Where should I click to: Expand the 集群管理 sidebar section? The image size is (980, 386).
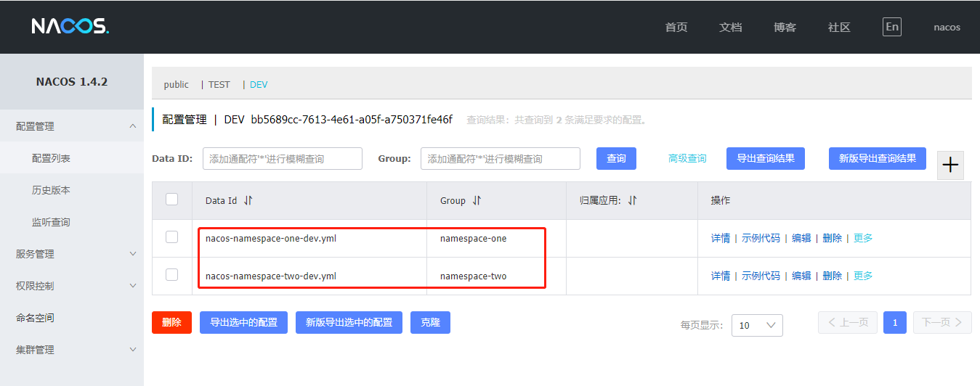(x=72, y=350)
